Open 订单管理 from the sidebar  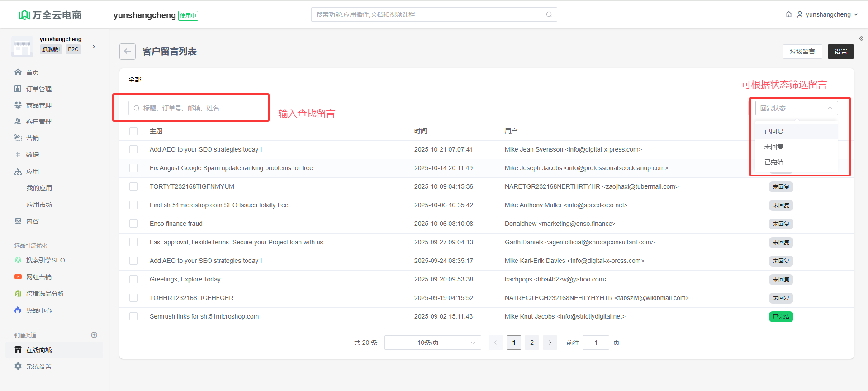tap(38, 89)
